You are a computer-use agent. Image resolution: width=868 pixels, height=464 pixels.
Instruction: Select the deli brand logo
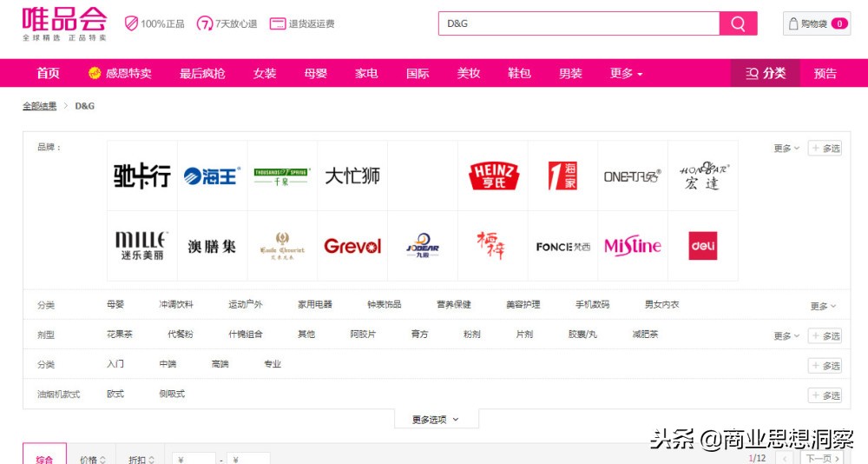point(703,246)
